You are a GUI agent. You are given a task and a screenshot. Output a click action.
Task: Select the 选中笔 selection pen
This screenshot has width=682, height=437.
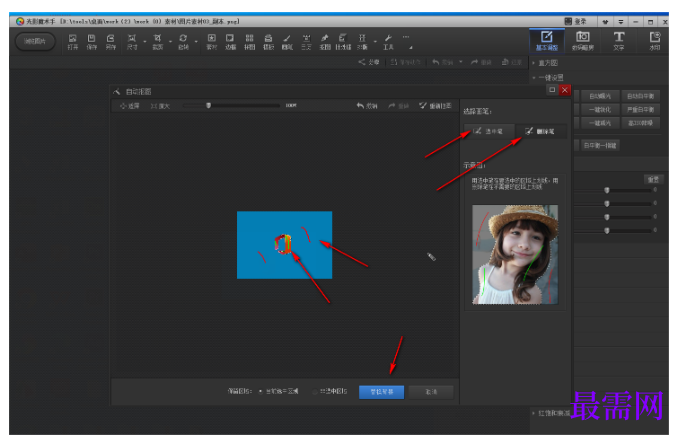coord(488,131)
